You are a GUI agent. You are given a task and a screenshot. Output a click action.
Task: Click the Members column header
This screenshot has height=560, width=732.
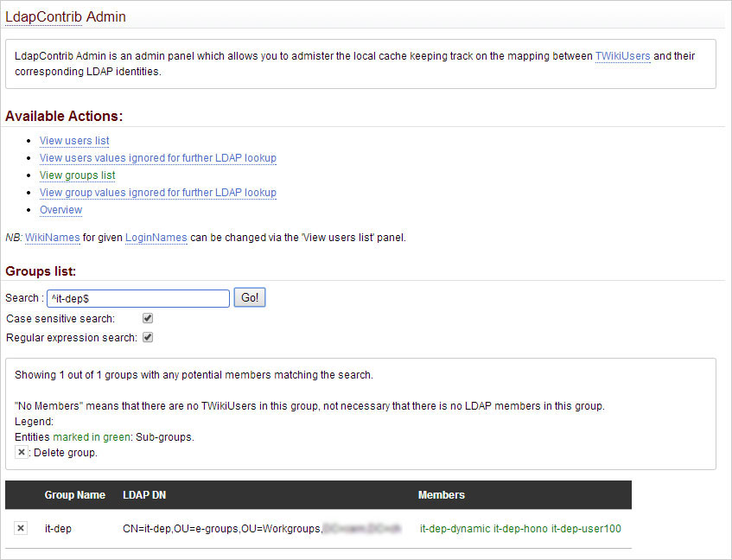click(x=441, y=495)
